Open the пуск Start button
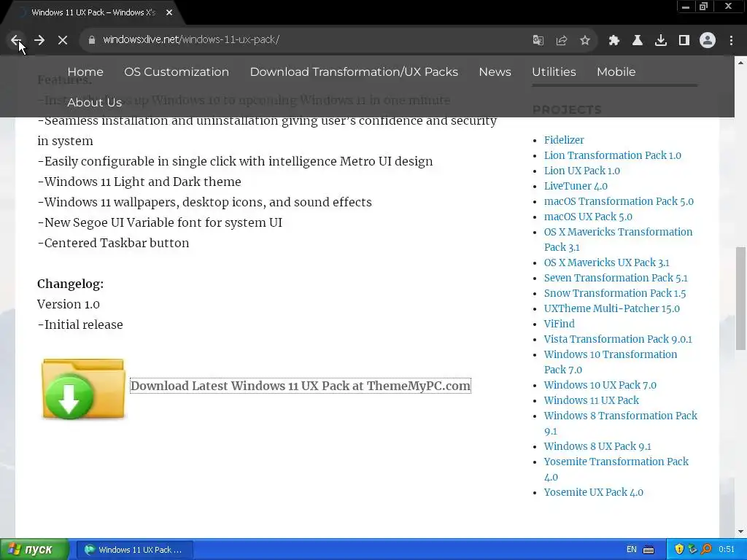747x560 pixels. pos(34,550)
